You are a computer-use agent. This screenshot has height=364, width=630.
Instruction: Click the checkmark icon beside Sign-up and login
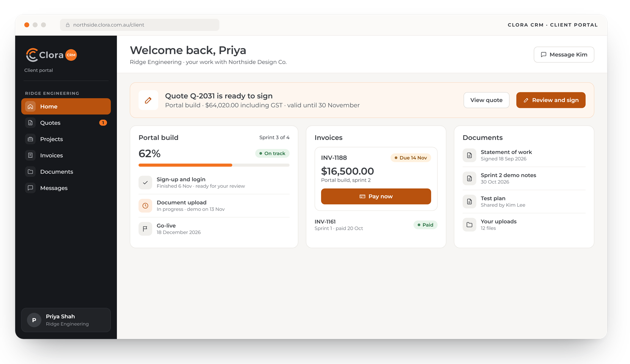pyautogui.click(x=145, y=182)
